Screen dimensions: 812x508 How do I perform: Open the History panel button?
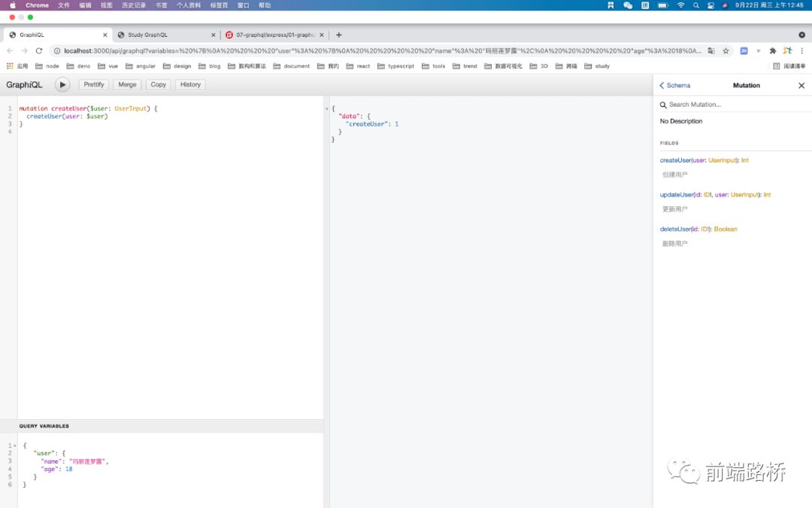(190, 85)
